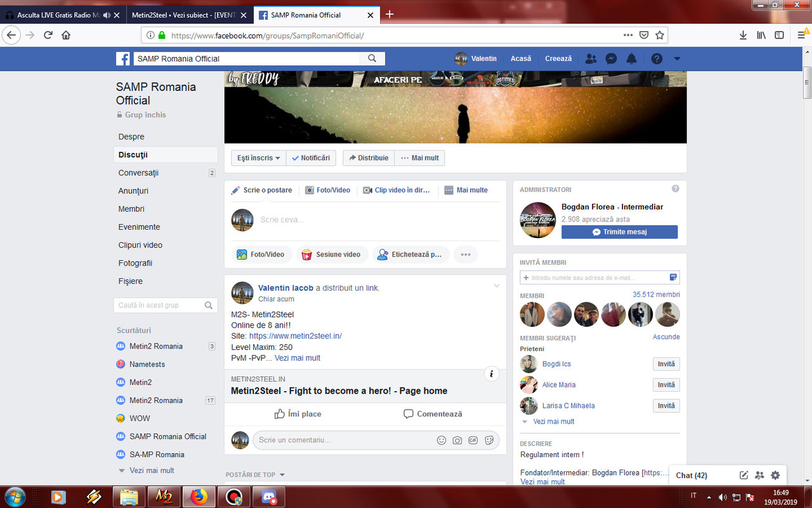Open WOW shortcut in sidebar
812x508 pixels.
(140, 418)
